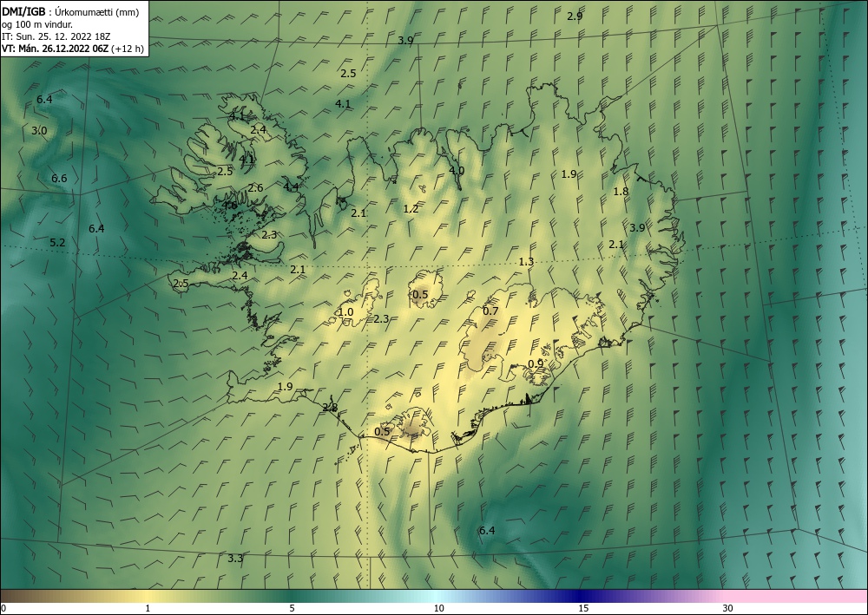The height and width of the screenshot is (615, 868).
Task: Click the 2.9 precipitation value on the map
Action: tap(575, 16)
